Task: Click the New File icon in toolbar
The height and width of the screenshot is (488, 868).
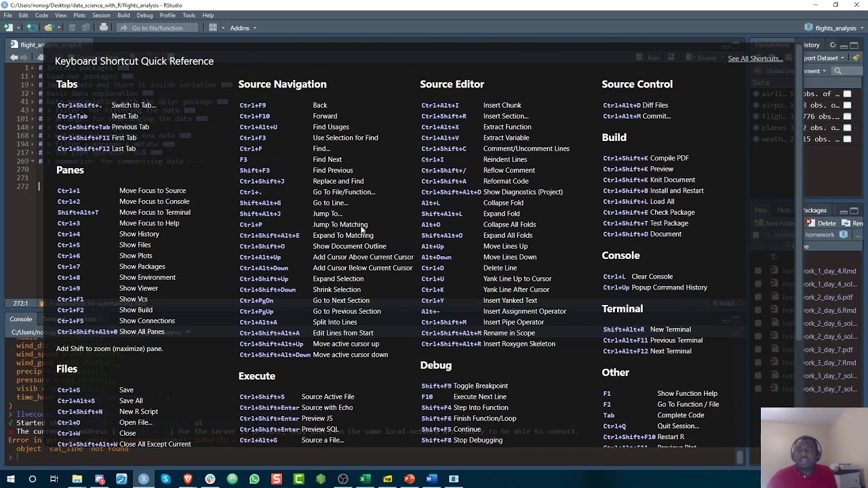Action: [8, 28]
